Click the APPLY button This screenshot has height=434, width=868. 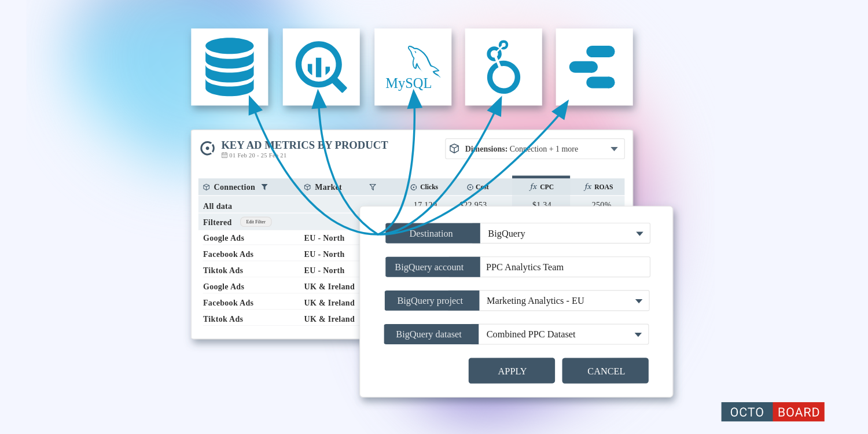click(x=512, y=371)
